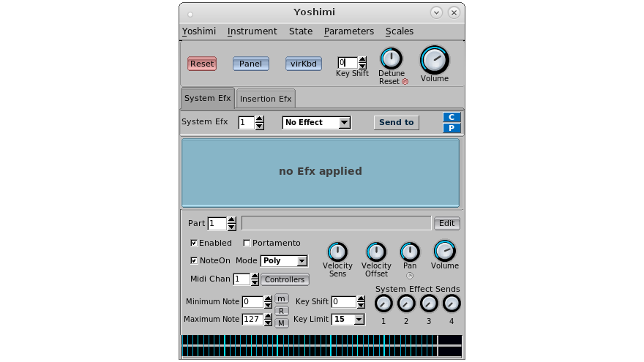
Task: Click the master Key Shift input field
Action: click(x=348, y=62)
